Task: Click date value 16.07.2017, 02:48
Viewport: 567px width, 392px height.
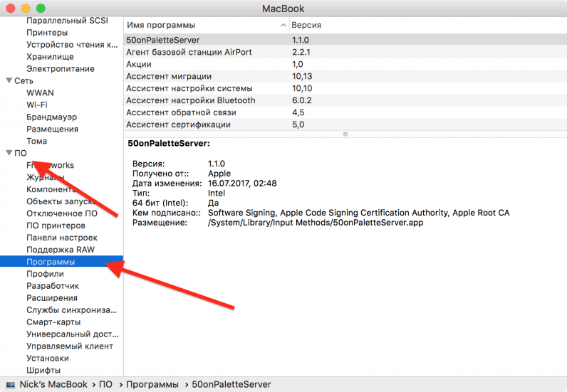Action: [242, 183]
